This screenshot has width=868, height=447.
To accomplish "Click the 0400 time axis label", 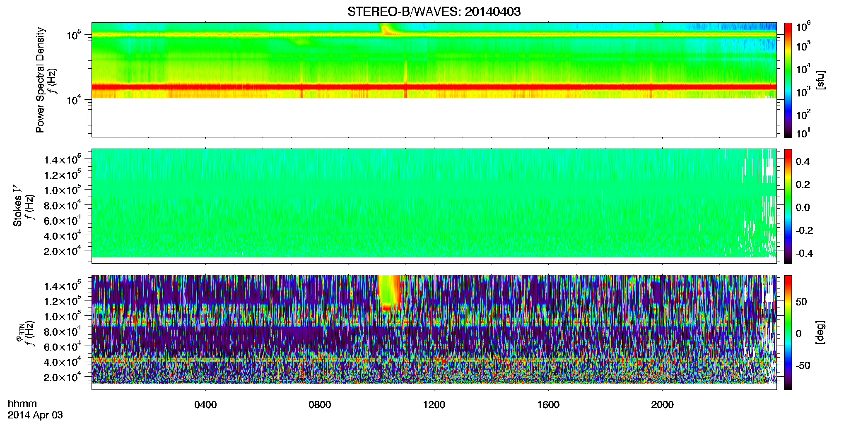I will (205, 405).
